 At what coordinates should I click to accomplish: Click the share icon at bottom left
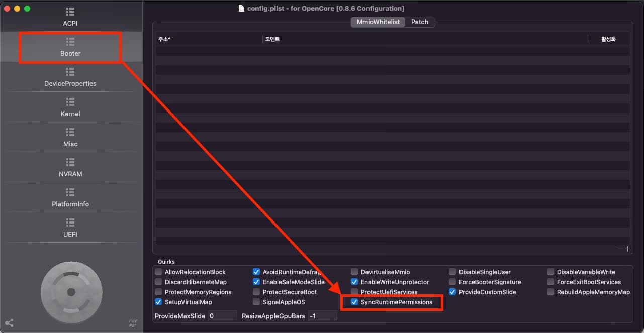(x=9, y=323)
